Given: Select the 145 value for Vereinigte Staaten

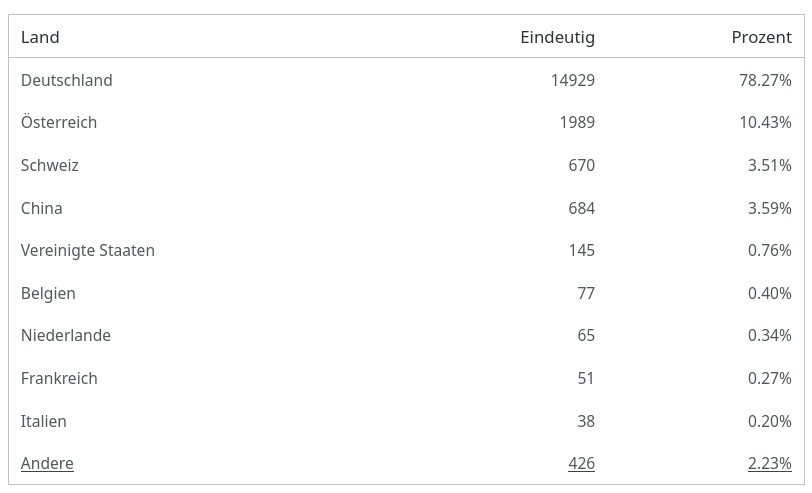Looking at the screenshot, I should point(581,250).
